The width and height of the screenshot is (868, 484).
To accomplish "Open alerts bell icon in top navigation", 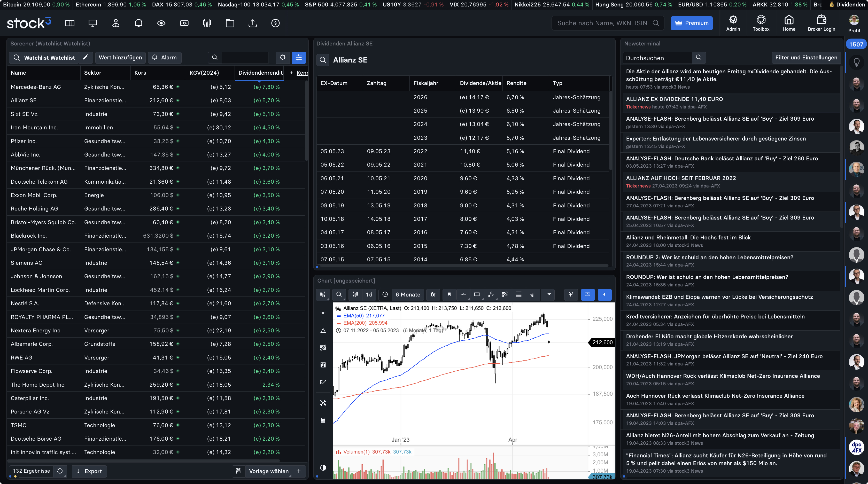I will 138,23.
